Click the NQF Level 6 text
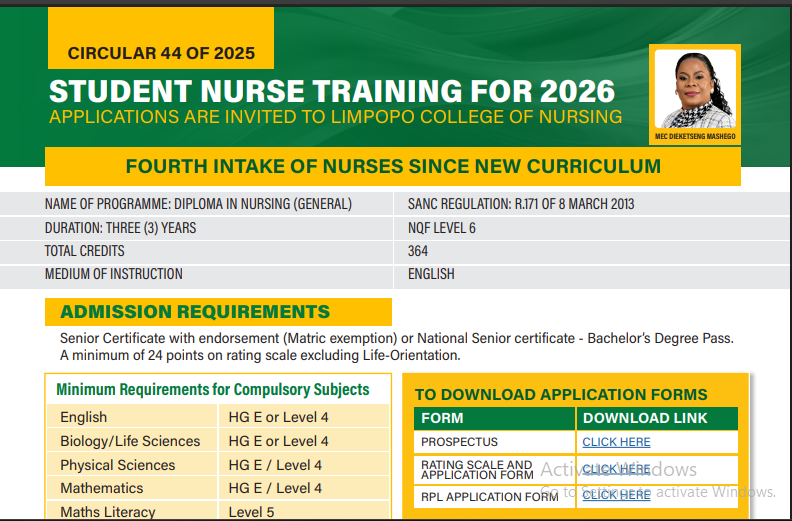792x521 pixels. 441,228
